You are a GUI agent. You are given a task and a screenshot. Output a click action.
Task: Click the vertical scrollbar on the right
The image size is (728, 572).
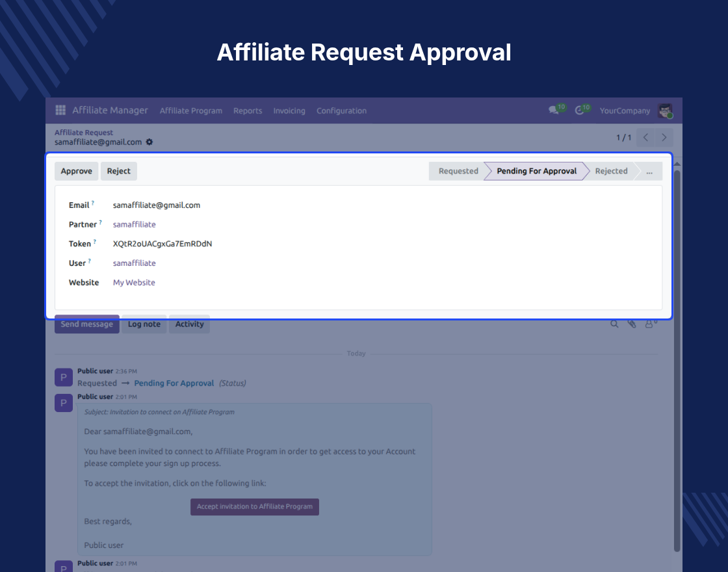pyautogui.click(x=677, y=360)
